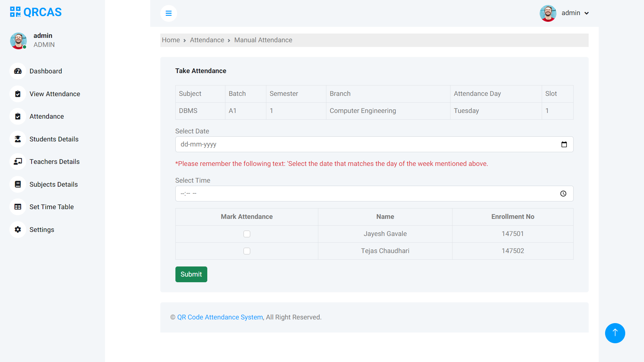Mark Jayesh Gavale as present
This screenshot has width=644, height=362.
247,234
